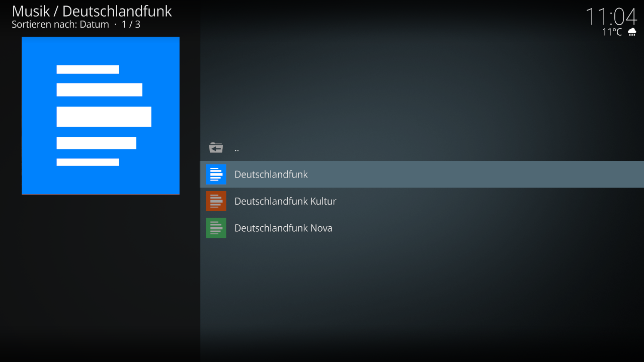The height and width of the screenshot is (362, 644).
Task: Open the large blue Deutschlandfunk cover art
Action: pos(101,115)
